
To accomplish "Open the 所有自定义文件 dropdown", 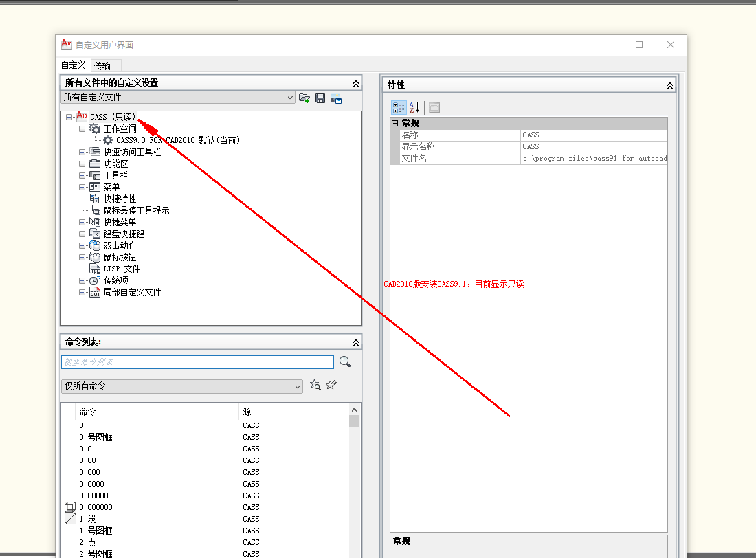I will coord(177,98).
